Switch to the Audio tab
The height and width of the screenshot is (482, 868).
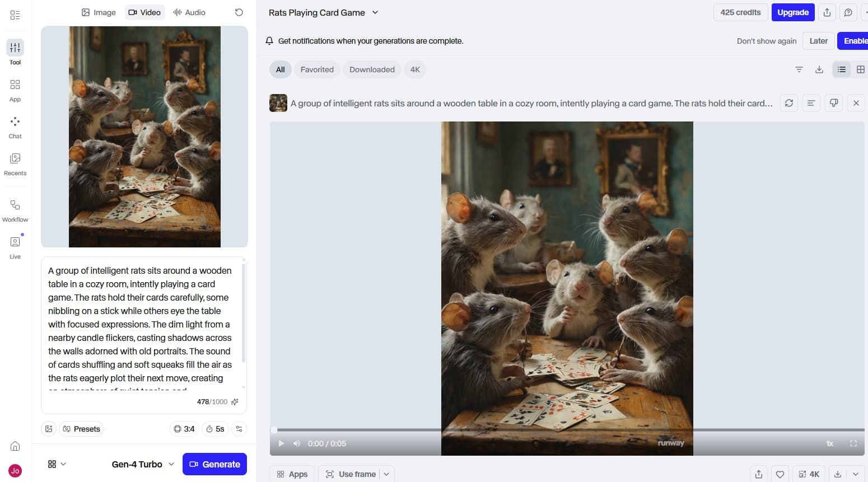(189, 12)
